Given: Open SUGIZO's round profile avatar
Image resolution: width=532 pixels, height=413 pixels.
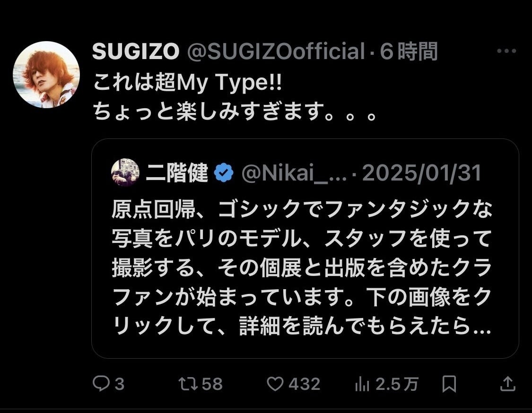Looking at the screenshot, I should coord(46,75).
